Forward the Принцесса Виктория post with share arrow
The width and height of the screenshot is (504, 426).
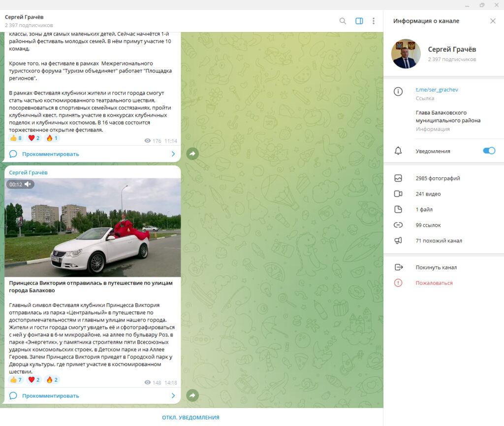(192, 395)
